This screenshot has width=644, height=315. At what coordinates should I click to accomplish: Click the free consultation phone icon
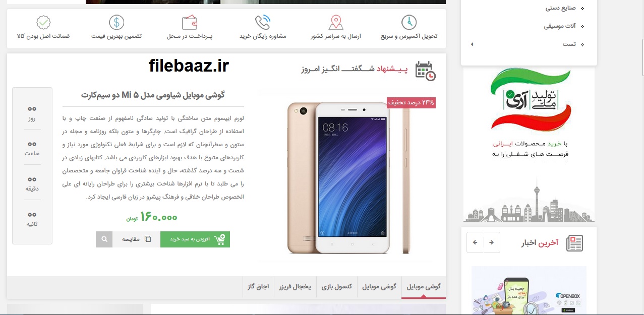coord(263,22)
